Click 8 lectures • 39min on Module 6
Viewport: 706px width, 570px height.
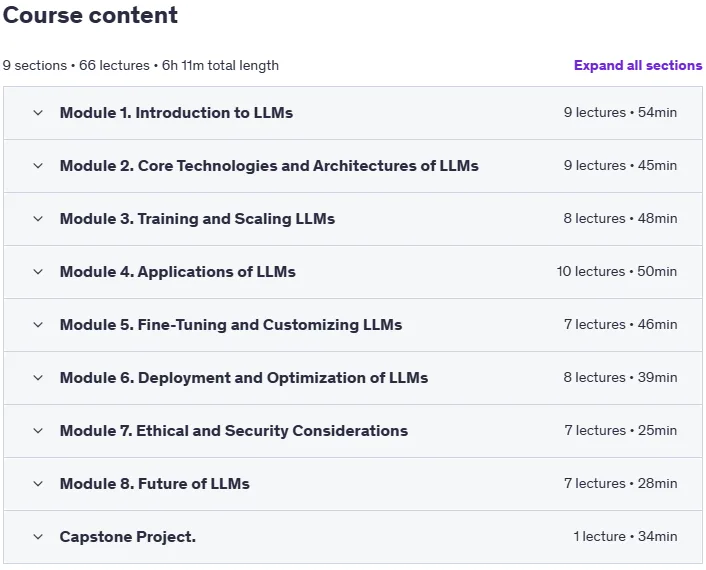point(620,377)
